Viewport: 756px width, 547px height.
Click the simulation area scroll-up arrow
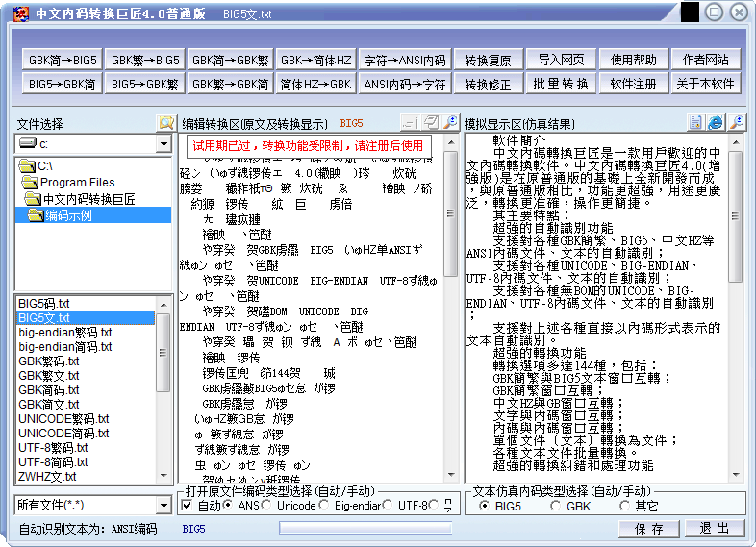(x=736, y=142)
